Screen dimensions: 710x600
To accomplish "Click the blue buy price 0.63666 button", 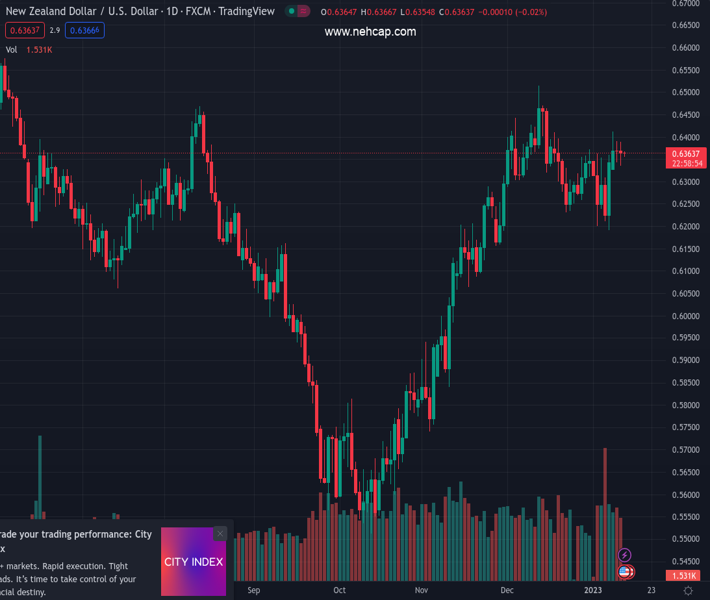I will [85, 30].
